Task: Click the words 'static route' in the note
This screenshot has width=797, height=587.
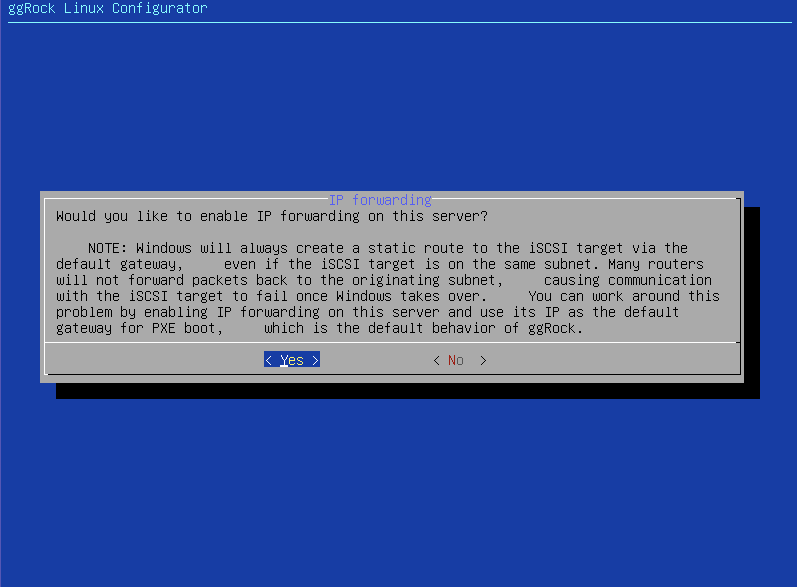Action: (x=415, y=248)
